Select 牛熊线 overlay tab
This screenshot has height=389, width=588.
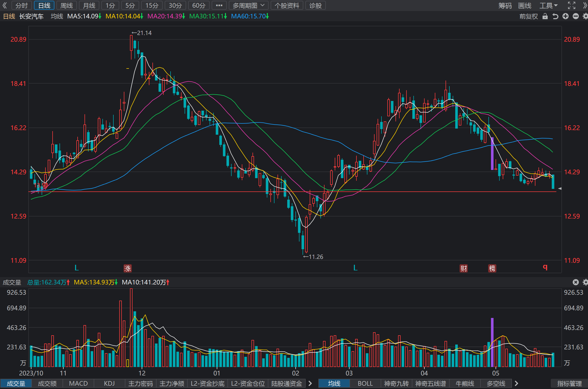pyautogui.click(x=465, y=384)
